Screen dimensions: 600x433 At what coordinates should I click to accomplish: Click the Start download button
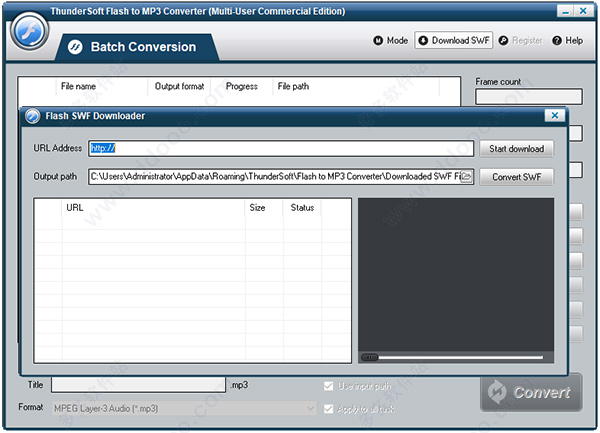516,149
